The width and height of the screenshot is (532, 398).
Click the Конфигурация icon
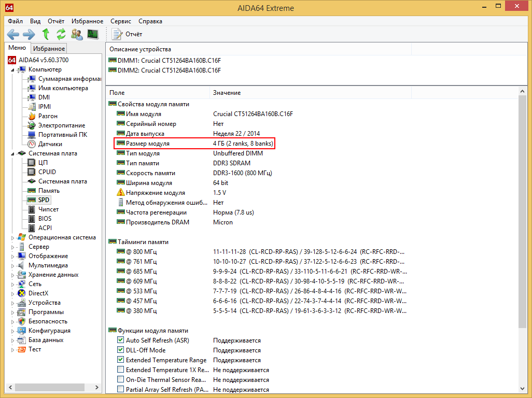click(x=22, y=331)
